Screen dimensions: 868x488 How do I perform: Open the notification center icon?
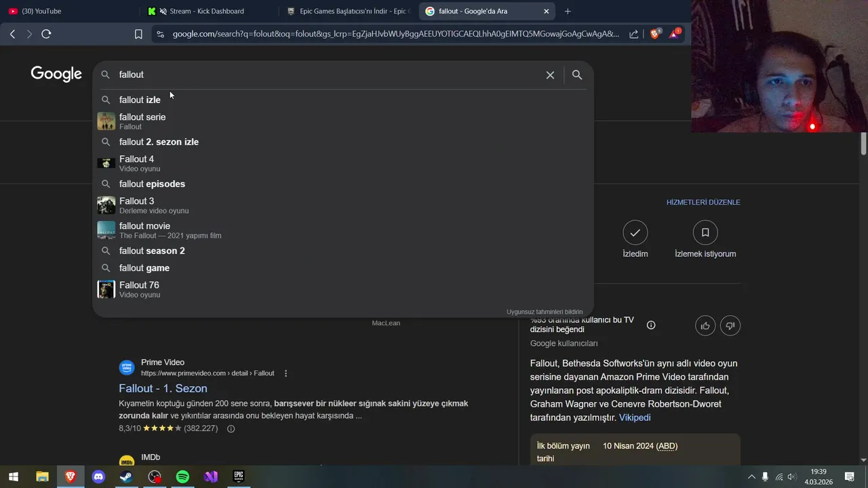tap(849, 476)
